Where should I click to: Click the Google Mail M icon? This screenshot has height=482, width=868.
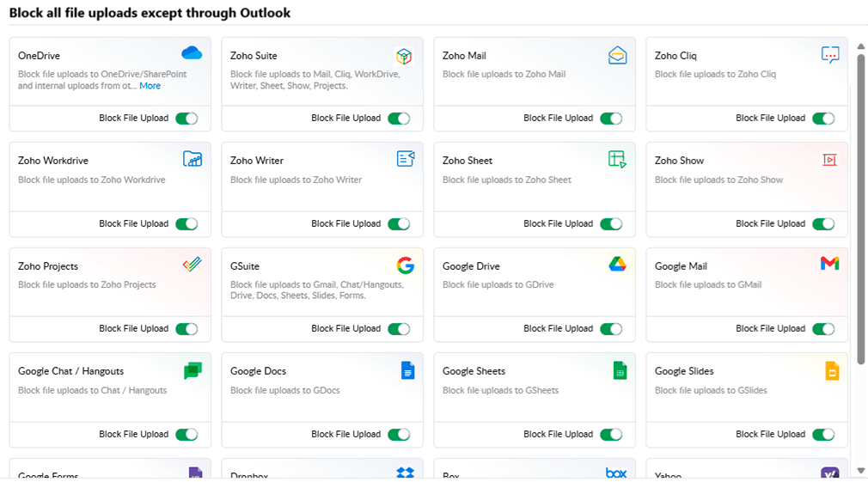tap(830, 264)
